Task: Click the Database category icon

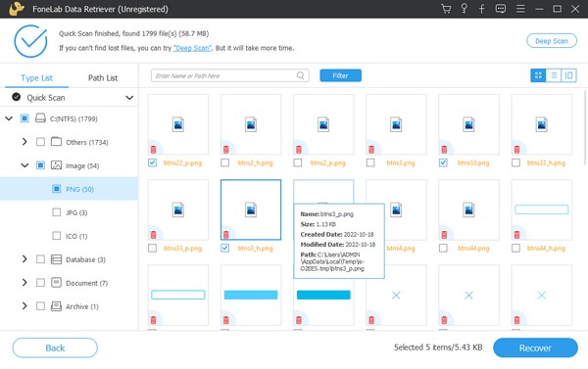Action: 56,259
